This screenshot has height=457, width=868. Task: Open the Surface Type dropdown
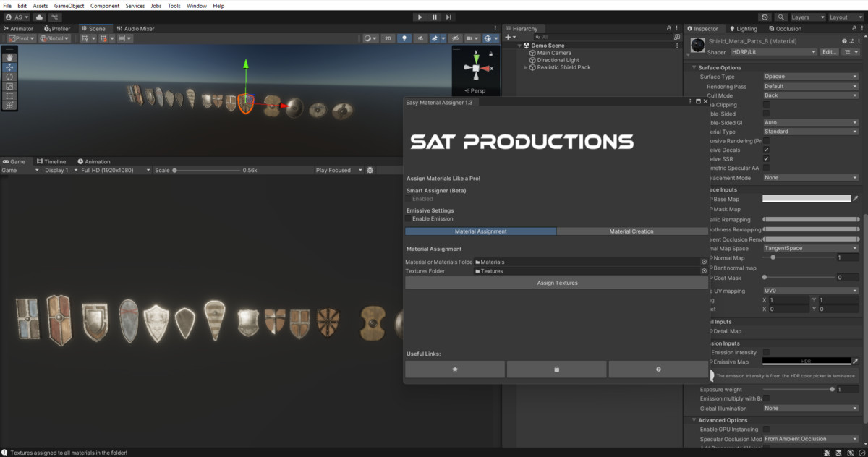click(810, 77)
